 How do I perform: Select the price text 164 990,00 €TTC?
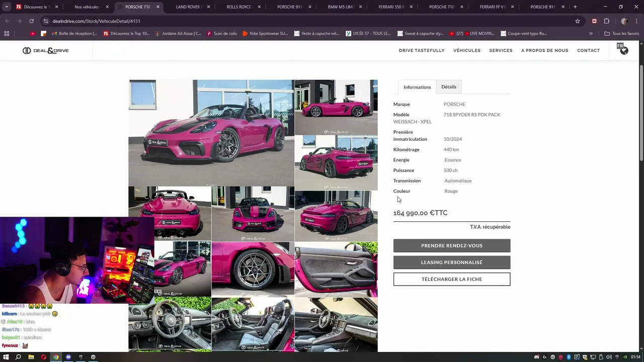coord(420,213)
